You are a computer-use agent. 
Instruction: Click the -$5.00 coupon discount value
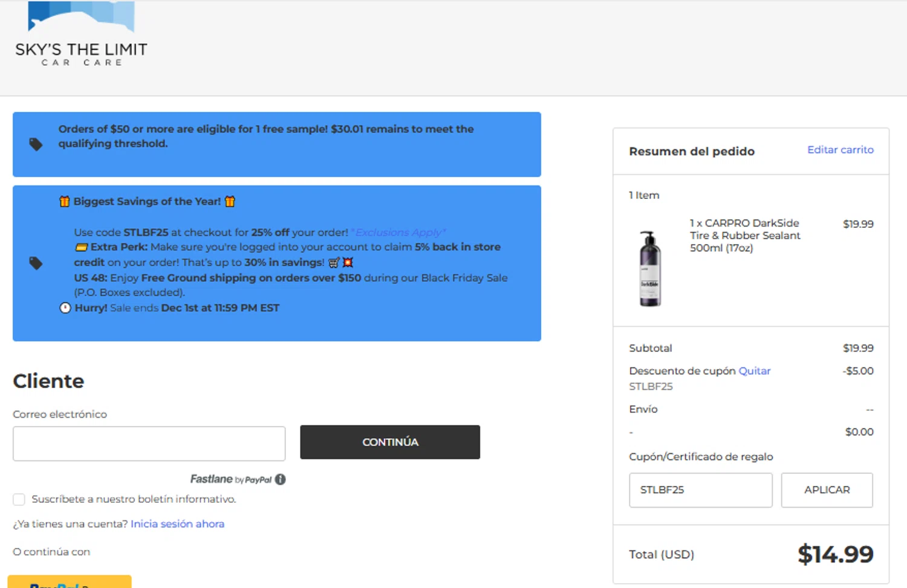point(858,371)
